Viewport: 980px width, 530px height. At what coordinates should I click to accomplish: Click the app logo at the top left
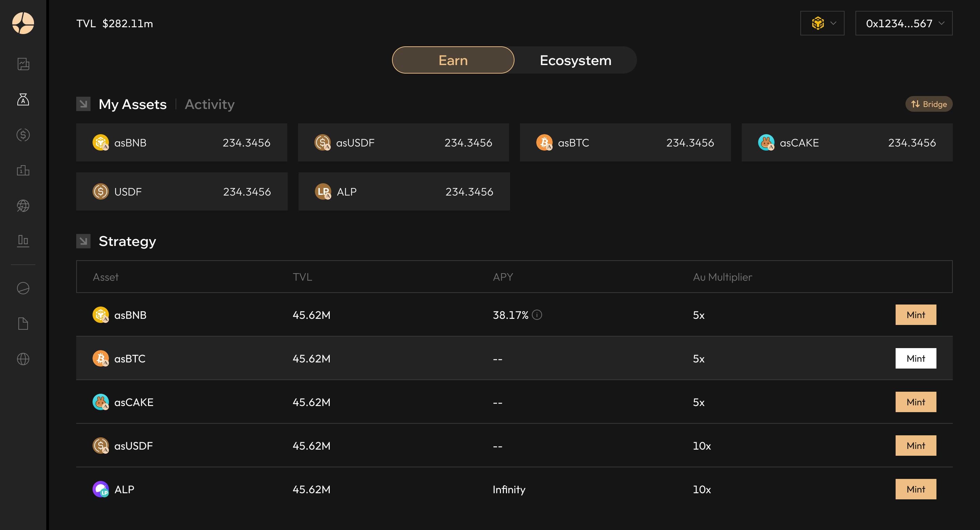23,24
